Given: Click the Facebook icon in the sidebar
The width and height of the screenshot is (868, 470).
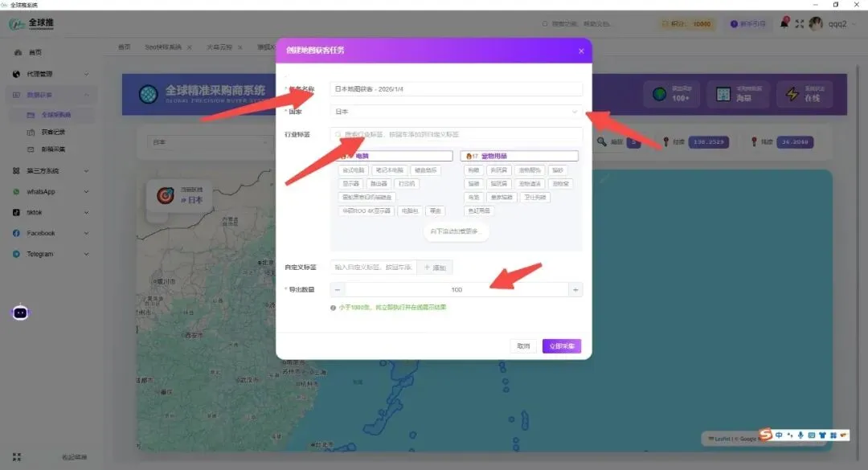Looking at the screenshot, I should pos(16,233).
